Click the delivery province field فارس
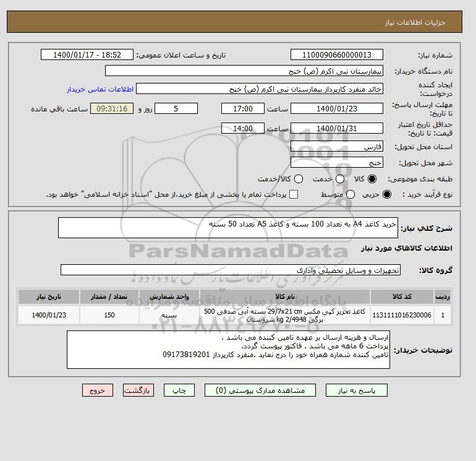 point(337,147)
